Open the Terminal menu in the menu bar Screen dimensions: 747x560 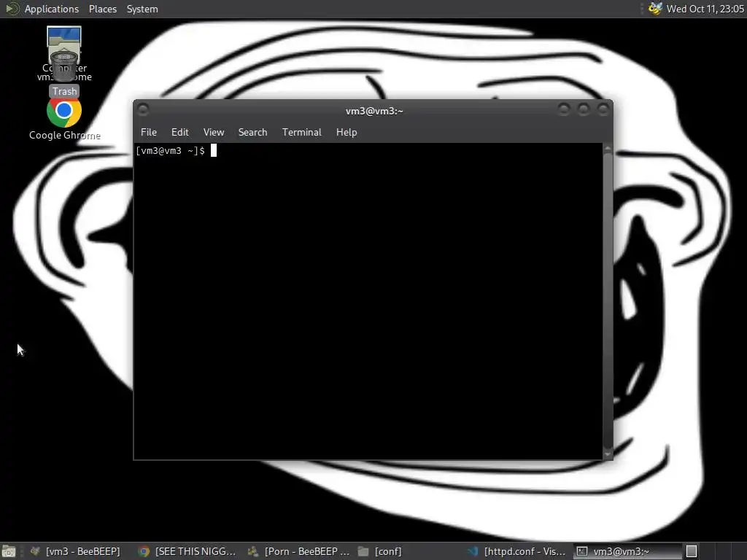(x=301, y=133)
